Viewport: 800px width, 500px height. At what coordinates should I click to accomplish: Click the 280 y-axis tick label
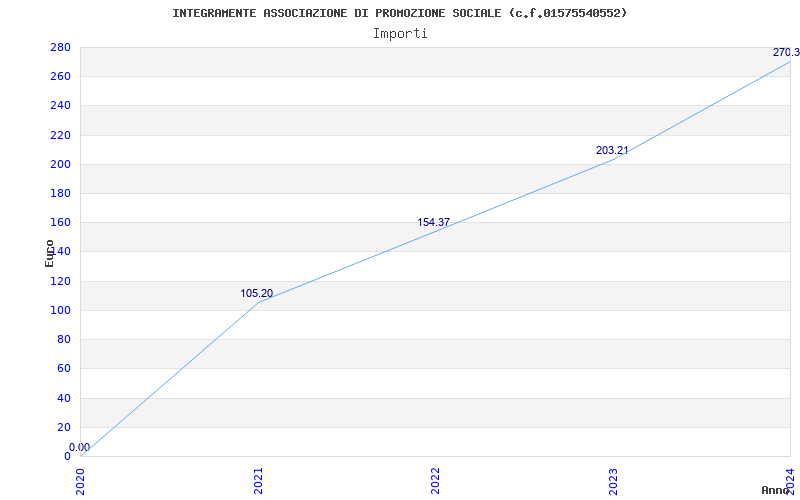(60, 47)
